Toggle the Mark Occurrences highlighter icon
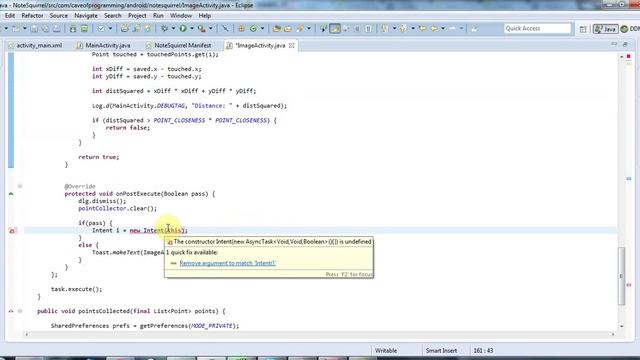The height and width of the screenshot is (360, 640). [335, 29]
